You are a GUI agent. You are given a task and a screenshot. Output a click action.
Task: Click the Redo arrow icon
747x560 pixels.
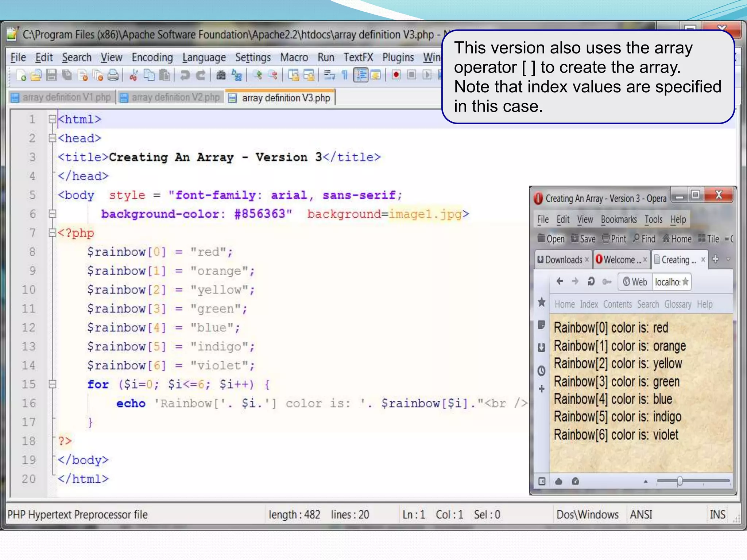pyautogui.click(x=200, y=75)
